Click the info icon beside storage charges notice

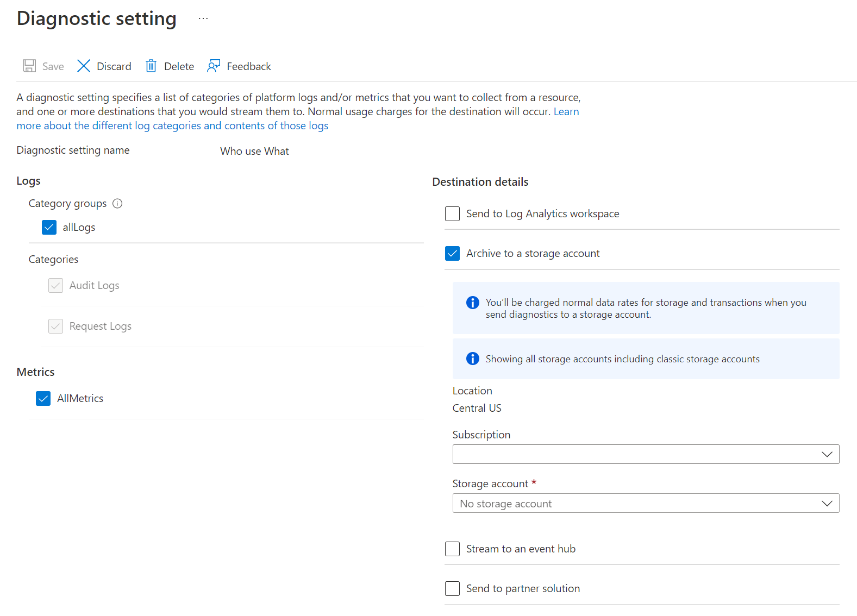coord(473,303)
